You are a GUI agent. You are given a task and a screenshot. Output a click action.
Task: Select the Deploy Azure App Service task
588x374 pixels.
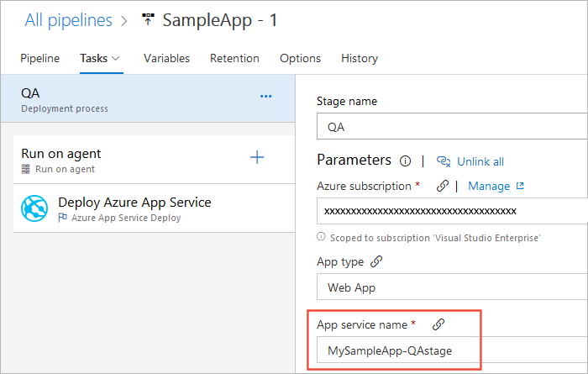pyautogui.click(x=154, y=208)
